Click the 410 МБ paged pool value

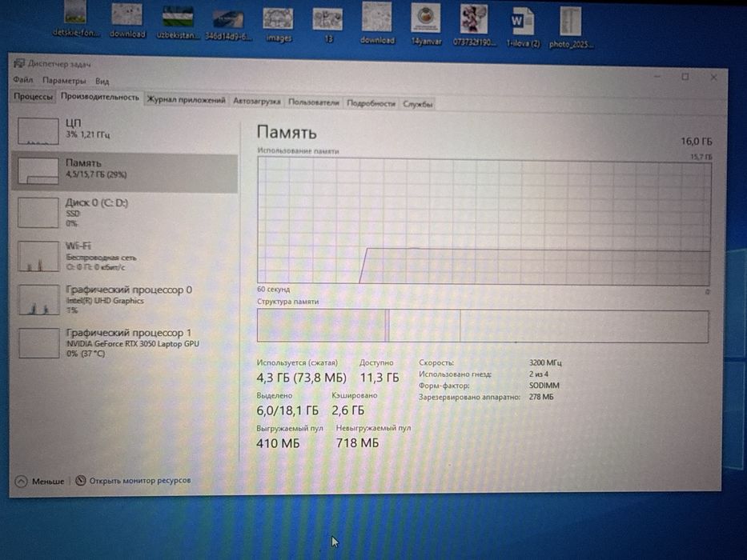pyautogui.click(x=278, y=443)
